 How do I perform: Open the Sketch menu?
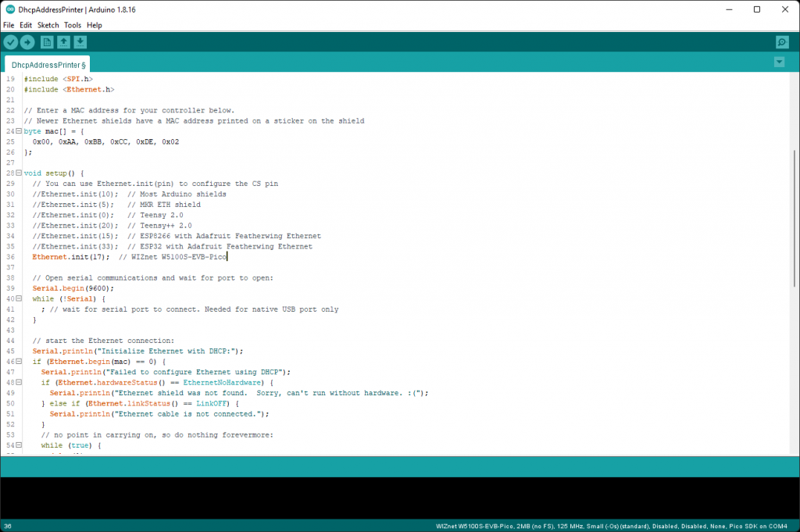(48, 25)
